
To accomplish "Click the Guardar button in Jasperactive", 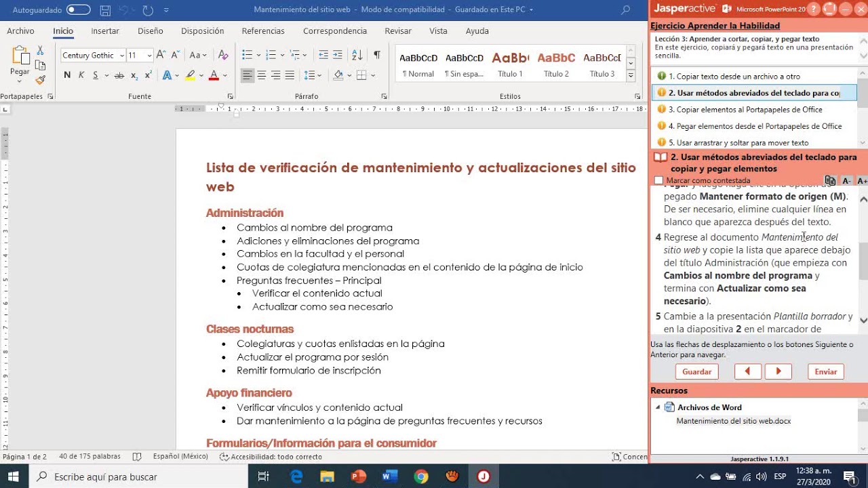I will click(x=696, y=371).
